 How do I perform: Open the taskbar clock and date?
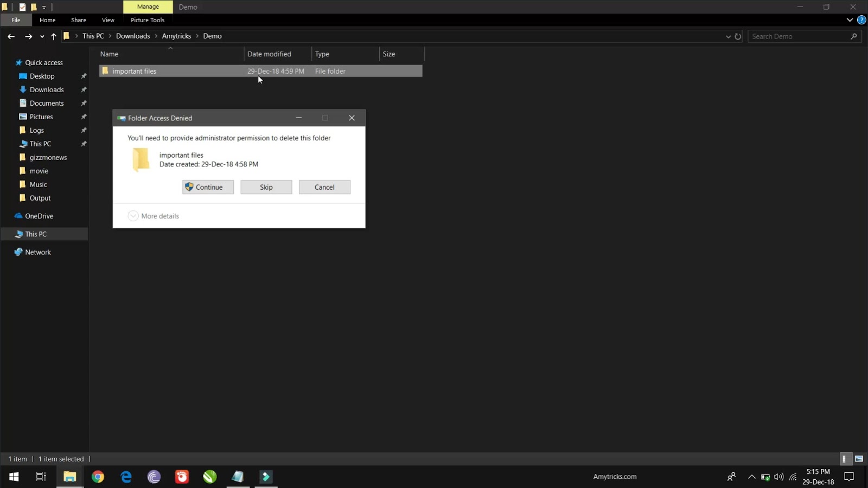pos(818,477)
